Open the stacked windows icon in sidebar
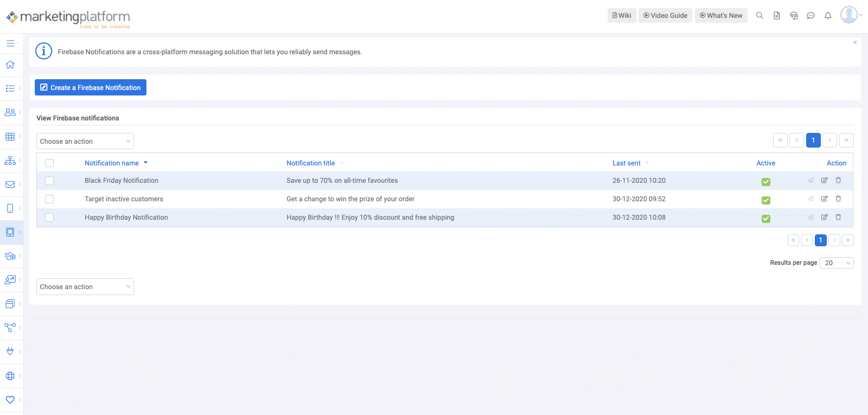Screen dimensions: 868x415 [10, 304]
